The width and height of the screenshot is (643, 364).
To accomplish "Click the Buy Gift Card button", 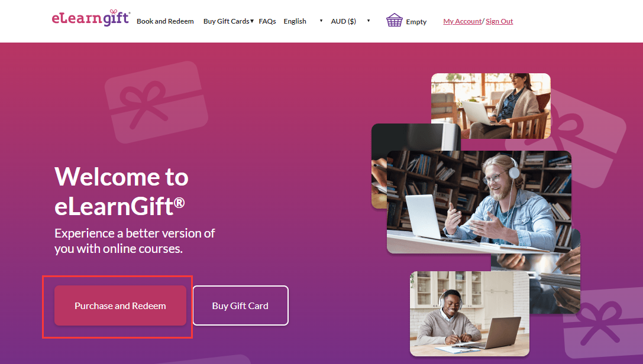I will [x=240, y=305].
